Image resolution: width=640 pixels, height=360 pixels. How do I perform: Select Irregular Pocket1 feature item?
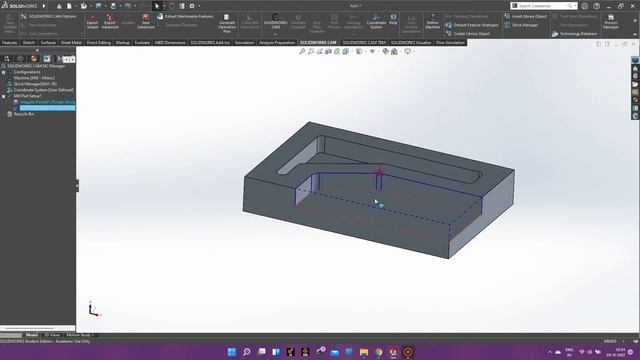47,102
